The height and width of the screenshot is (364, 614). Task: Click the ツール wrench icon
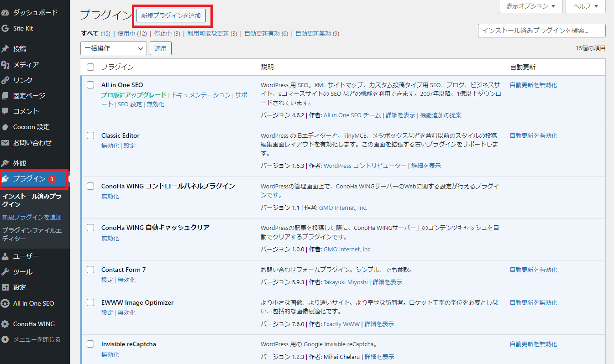click(x=5, y=272)
